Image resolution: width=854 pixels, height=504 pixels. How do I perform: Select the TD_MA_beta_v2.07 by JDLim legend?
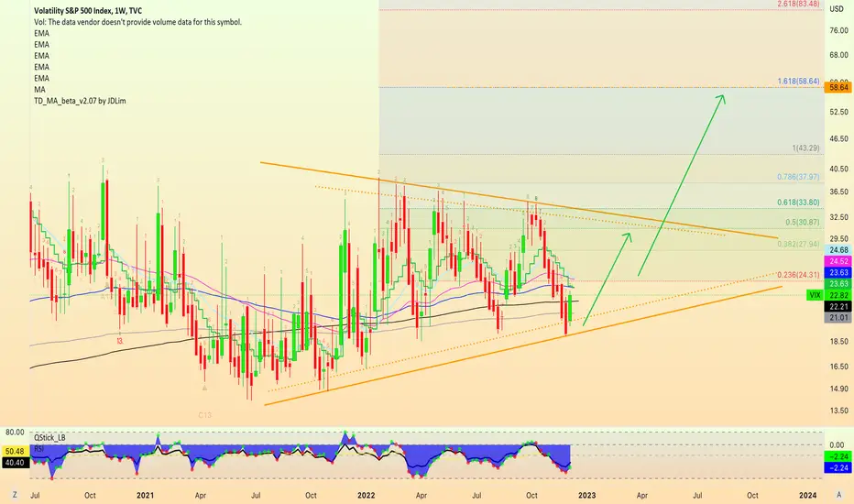pyautogui.click(x=80, y=101)
